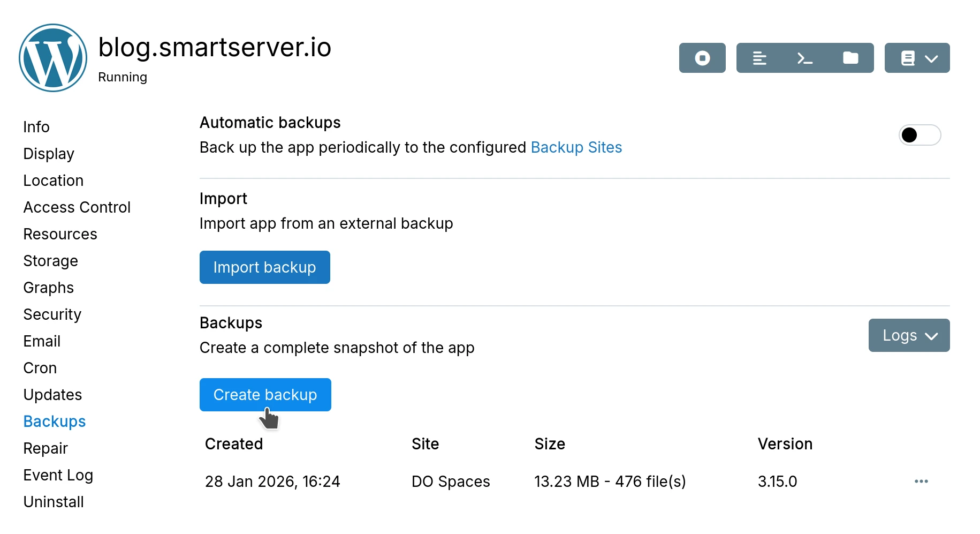Switch to the Storage section
The height and width of the screenshot is (534, 980).
point(50,261)
